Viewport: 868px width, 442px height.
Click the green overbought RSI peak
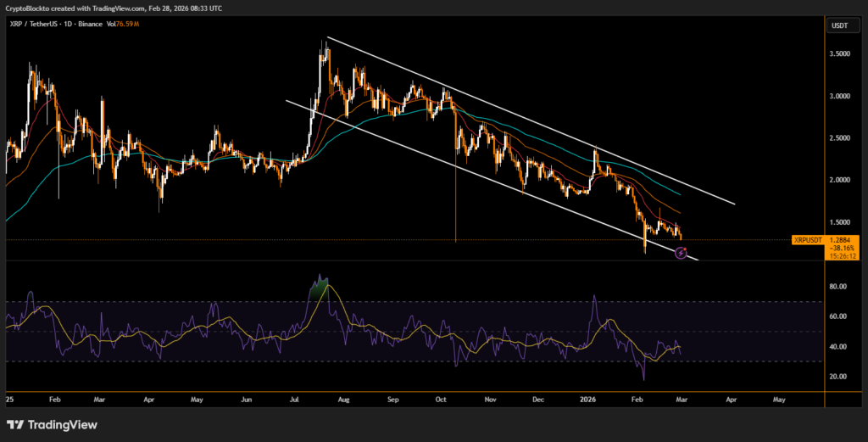tap(320, 287)
